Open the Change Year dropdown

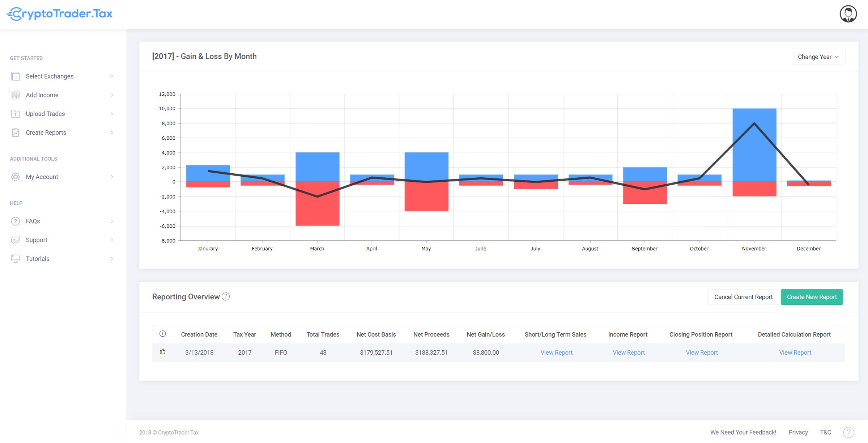pos(818,56)
